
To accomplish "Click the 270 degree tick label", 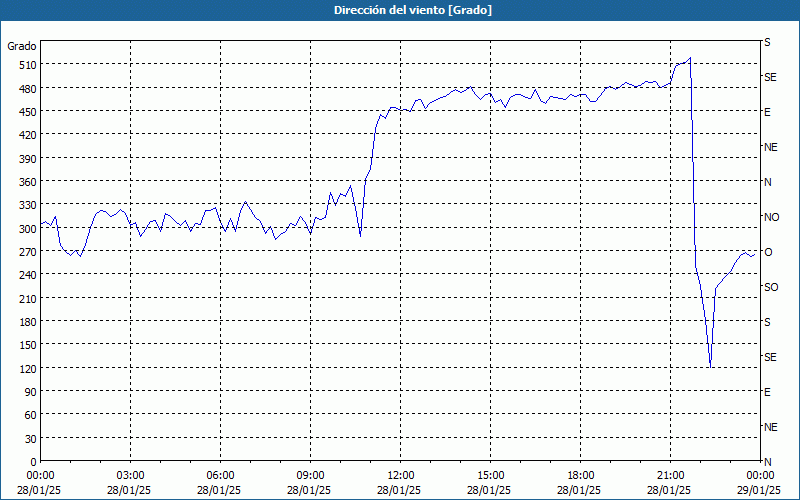I will pos(28,252).
